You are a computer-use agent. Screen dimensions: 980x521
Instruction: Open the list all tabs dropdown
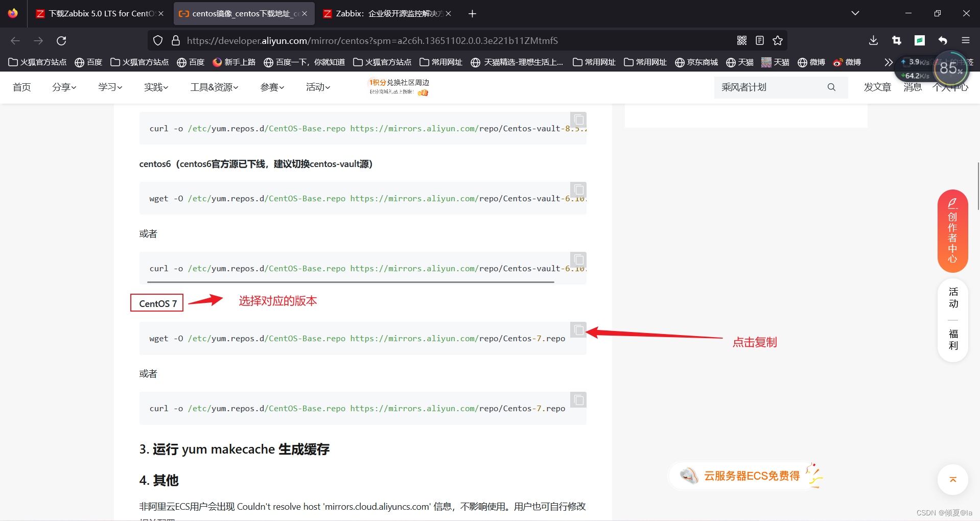pyautogui.click(x=855, y=13)
